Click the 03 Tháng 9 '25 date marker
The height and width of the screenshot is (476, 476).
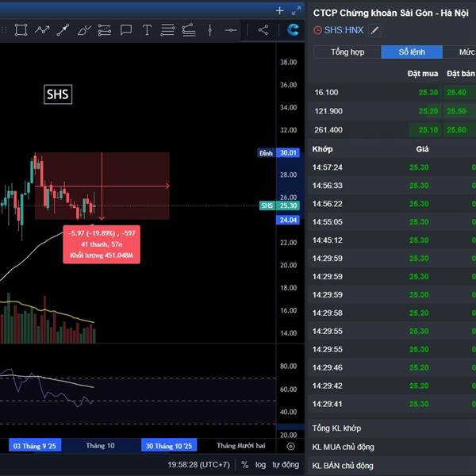(x=35, y=446)
